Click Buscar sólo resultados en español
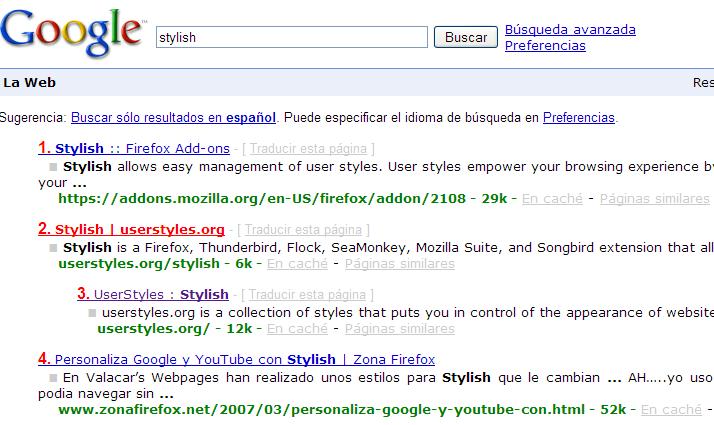 pos(173,118)
